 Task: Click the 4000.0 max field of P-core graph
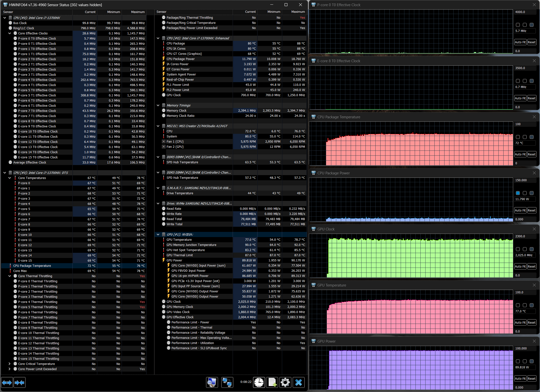tap(525, 12)
